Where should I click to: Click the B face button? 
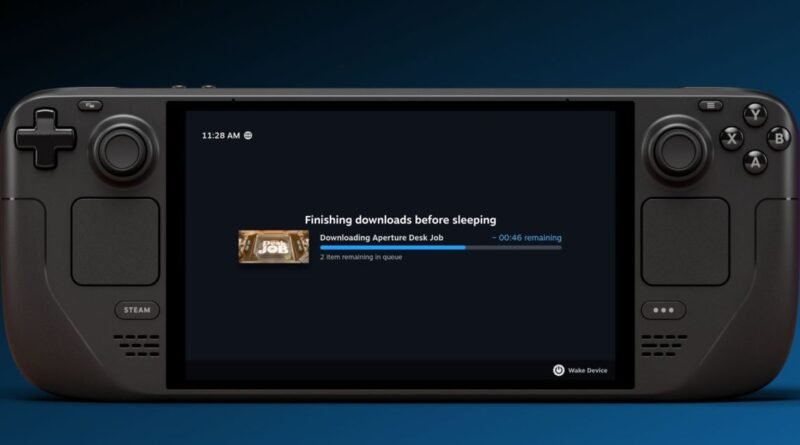[779, 138]
